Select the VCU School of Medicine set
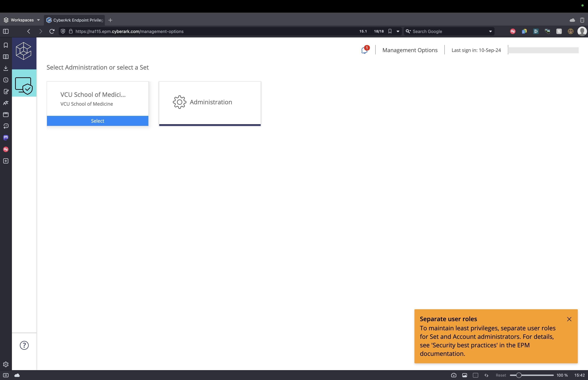The height and width of the screenshot is (380, 588). click(x=97, y=121)
